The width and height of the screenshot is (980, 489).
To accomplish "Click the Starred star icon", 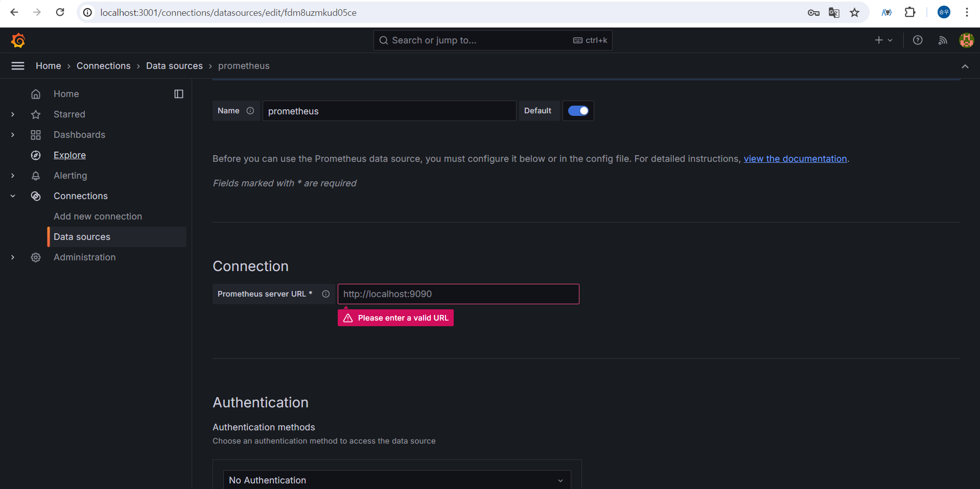I will click(x=36, y=114).
